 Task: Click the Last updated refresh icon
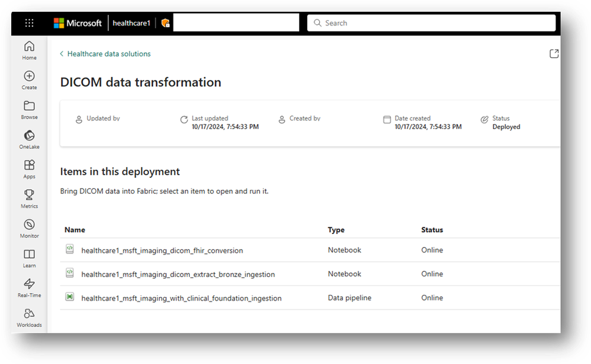(184, 120)
